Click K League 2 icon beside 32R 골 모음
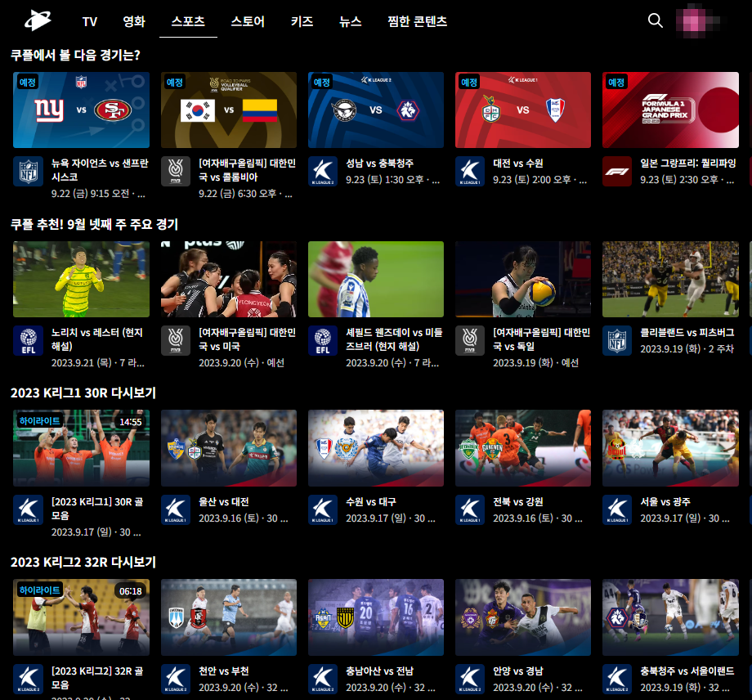The height and width of the screenshot is (700, 752). coord(29,680)
